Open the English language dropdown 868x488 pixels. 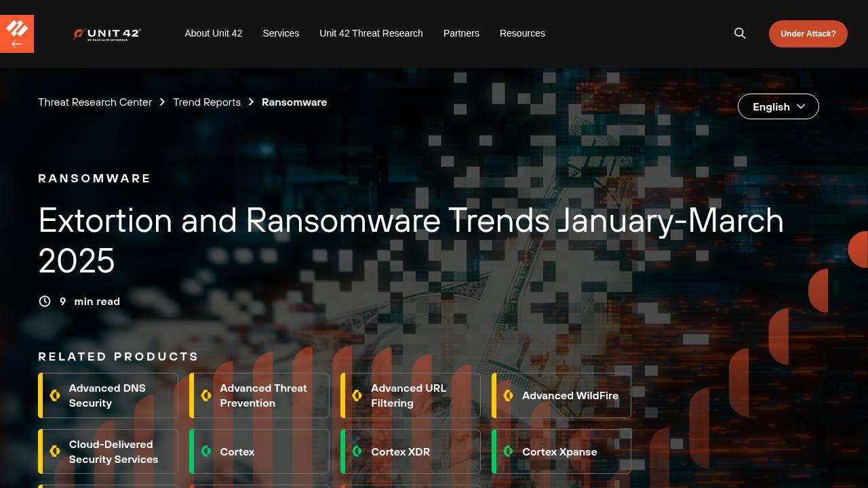click(778, 106)
